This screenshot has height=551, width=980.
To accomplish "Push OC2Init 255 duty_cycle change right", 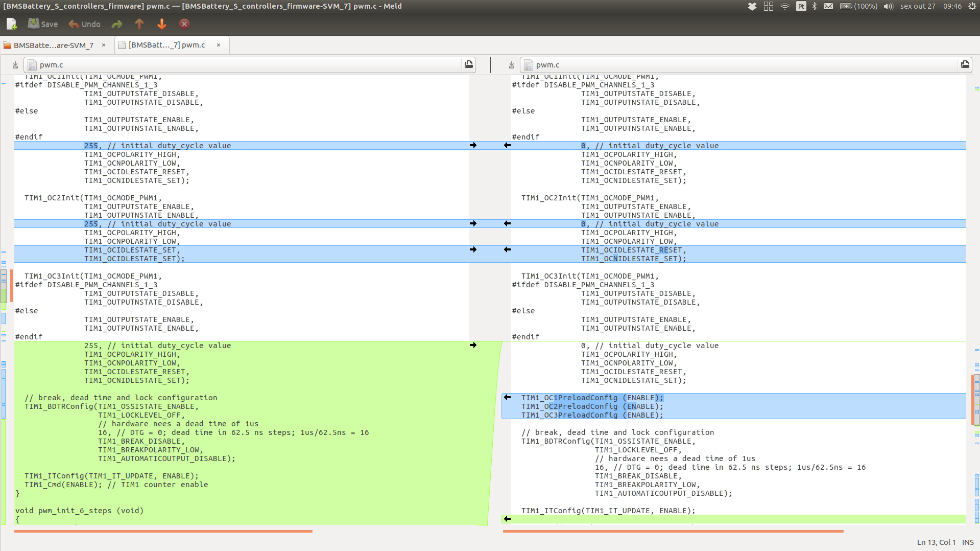I will [473, 224].
